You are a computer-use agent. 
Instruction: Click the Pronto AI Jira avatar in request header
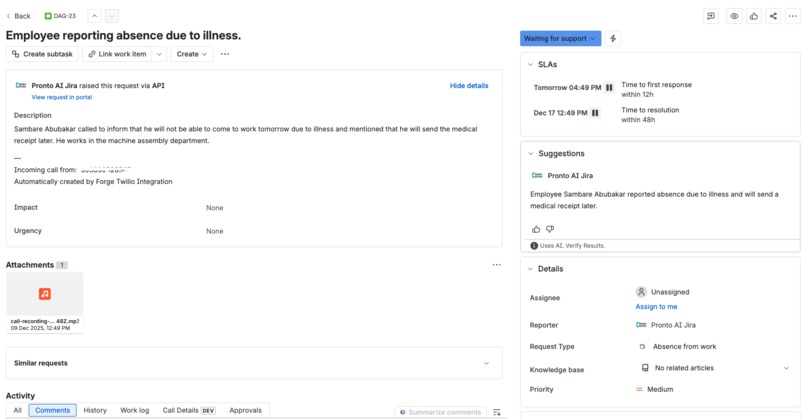21,85
